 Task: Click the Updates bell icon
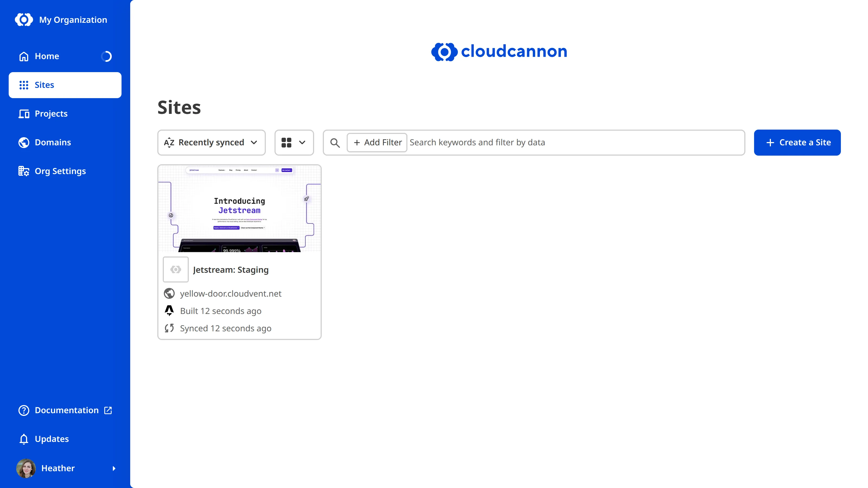click(24, 439)
